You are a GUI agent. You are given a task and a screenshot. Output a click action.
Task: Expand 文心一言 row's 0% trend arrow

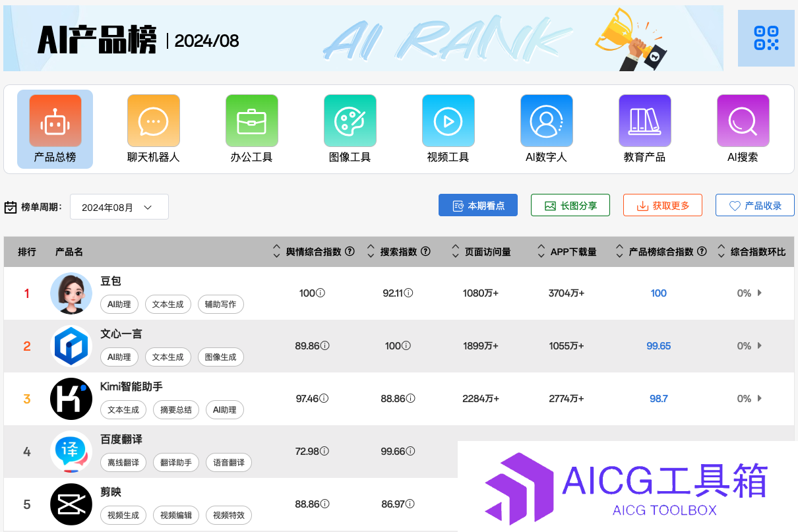tap(759, 345)
